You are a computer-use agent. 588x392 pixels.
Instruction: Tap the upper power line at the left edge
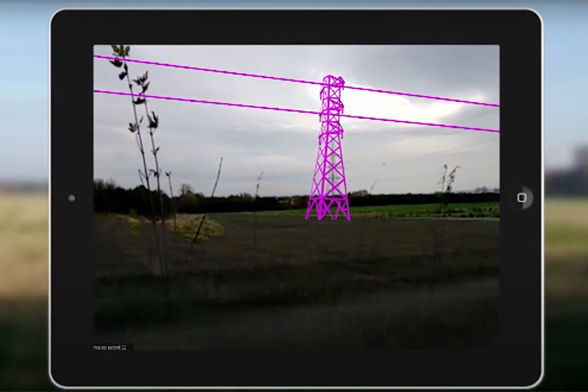99,56
